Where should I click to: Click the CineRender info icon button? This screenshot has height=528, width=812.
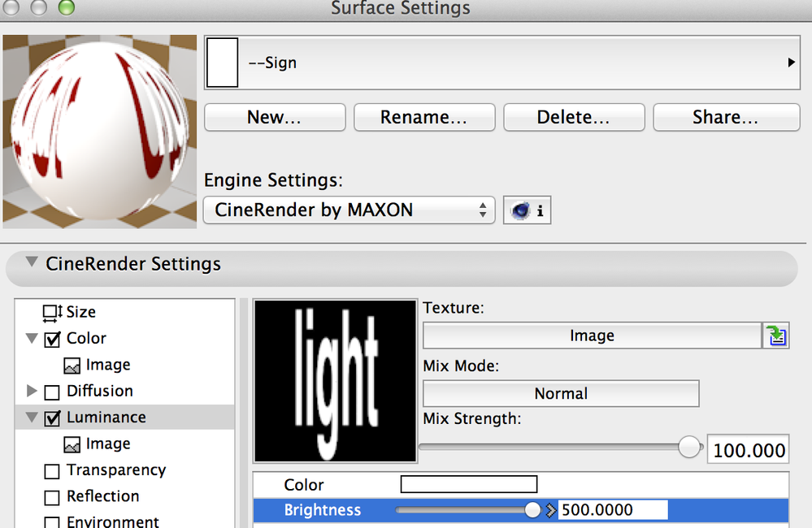(x=528, y=210)
